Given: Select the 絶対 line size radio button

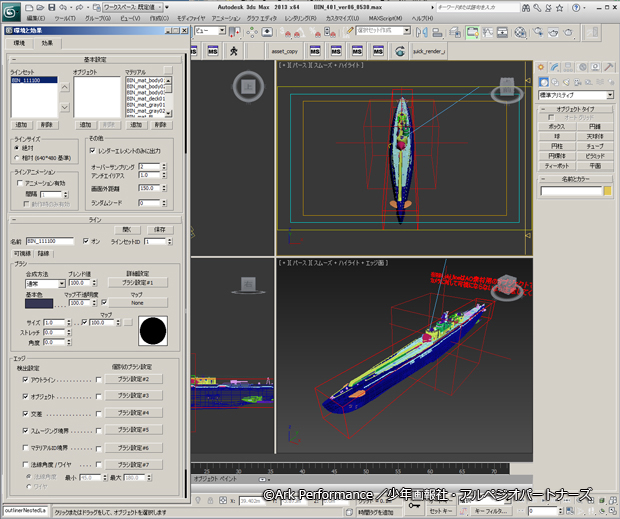Looking at the screenshot, I should click(17, 148).
